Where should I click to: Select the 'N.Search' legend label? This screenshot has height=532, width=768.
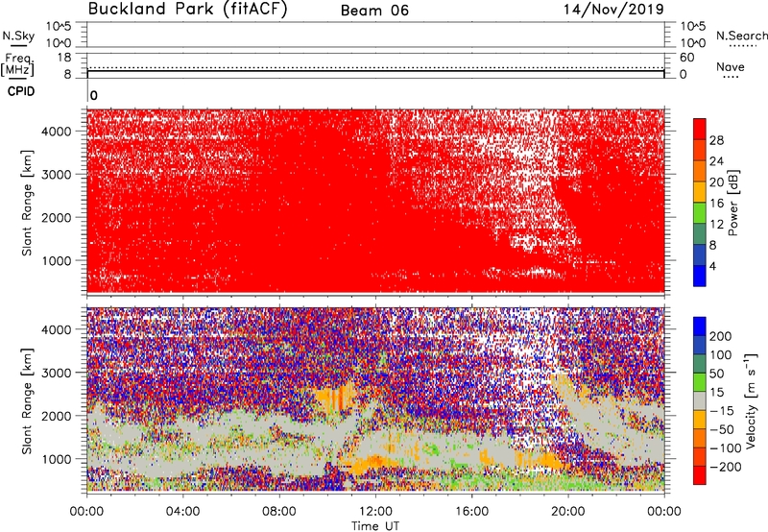742,36
